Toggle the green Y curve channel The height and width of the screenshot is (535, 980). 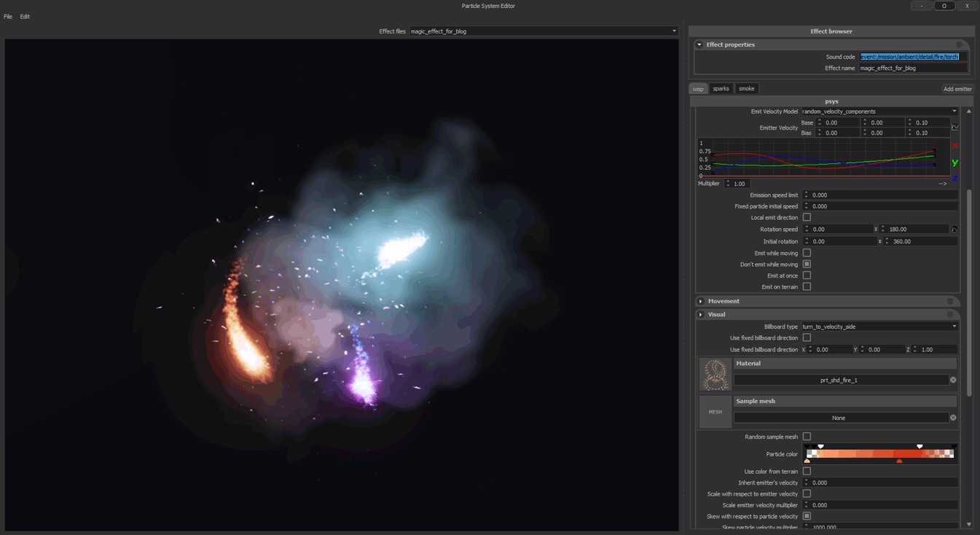point(954,163)
